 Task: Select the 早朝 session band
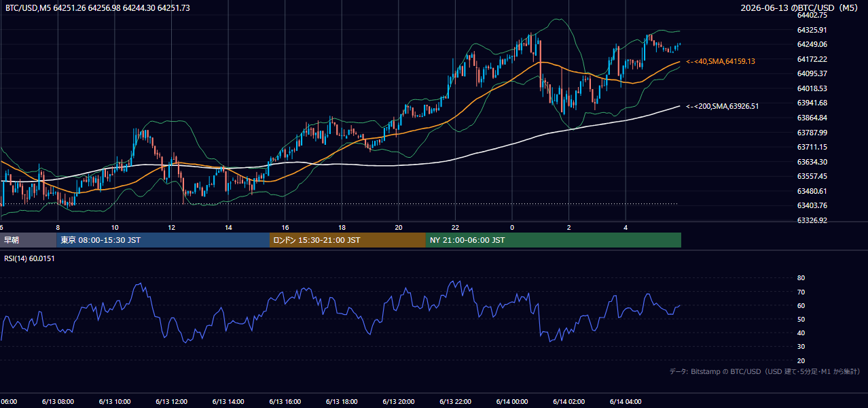pyautogui.click(x=28, y=240)
